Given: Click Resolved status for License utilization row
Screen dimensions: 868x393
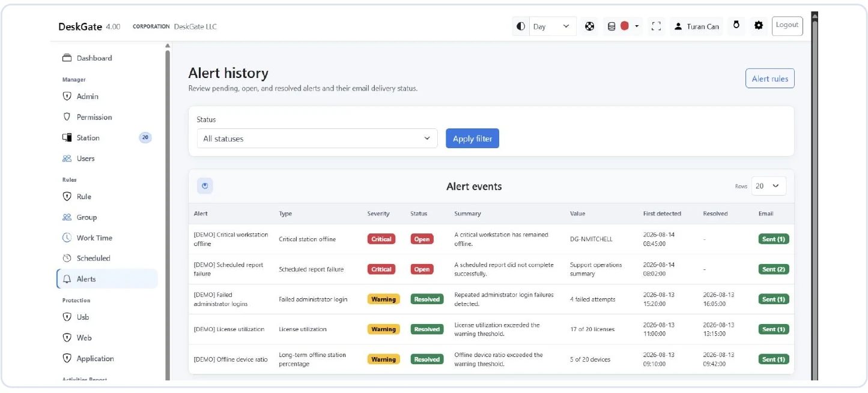Looking at the screenshot, I should (x=427, y=329).
